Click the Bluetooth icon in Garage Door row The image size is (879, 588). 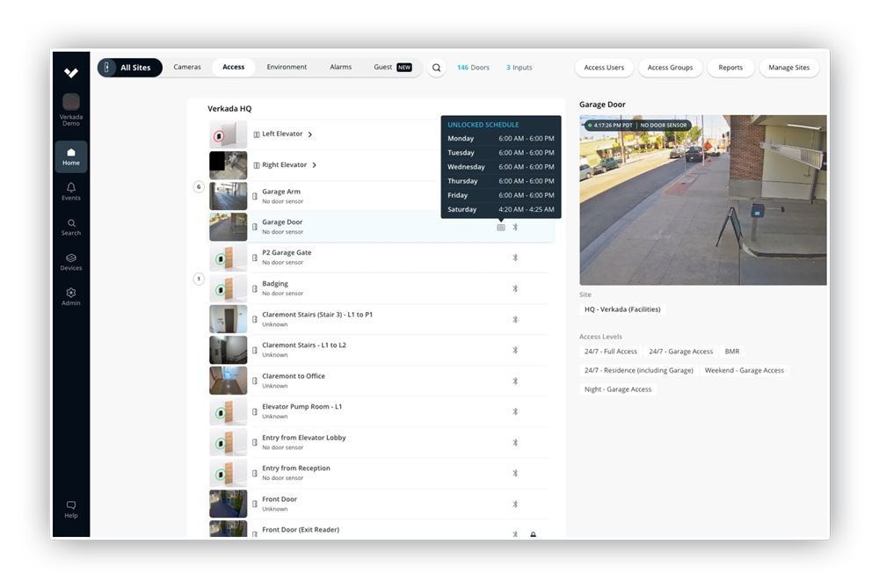coord(515,227)
